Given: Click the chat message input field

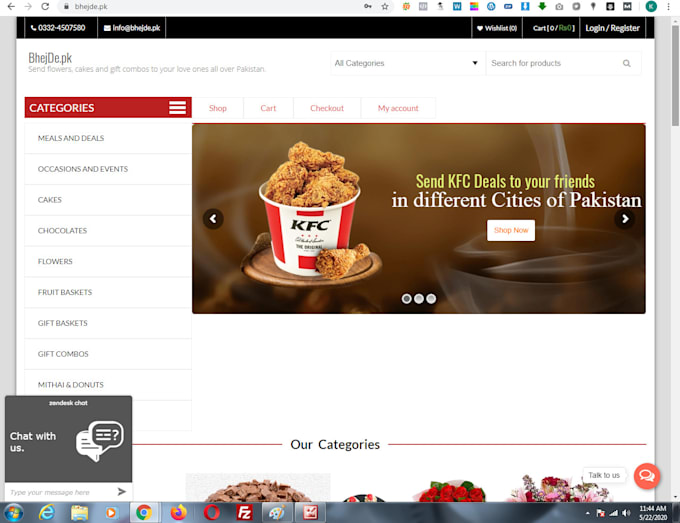Looking at the screenshot, I should click(61, 492).
